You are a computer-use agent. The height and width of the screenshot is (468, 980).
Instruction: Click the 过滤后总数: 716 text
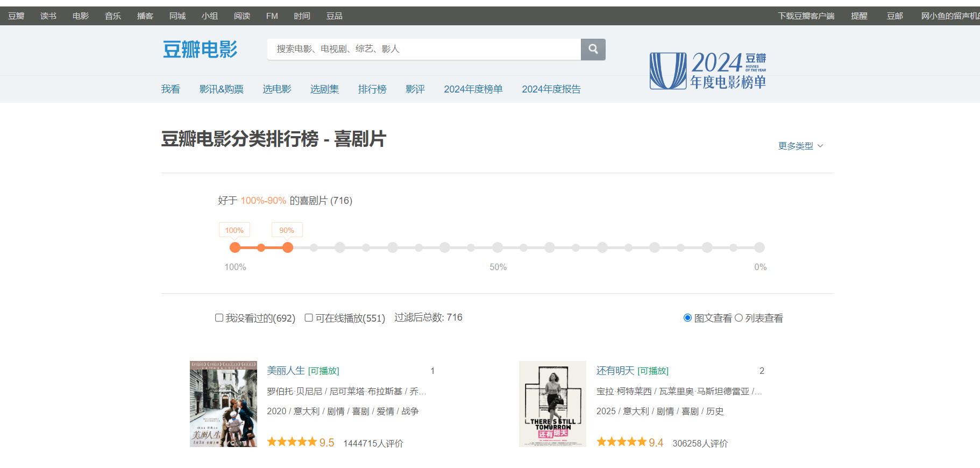pyautogui.click(x=428, y=317)
